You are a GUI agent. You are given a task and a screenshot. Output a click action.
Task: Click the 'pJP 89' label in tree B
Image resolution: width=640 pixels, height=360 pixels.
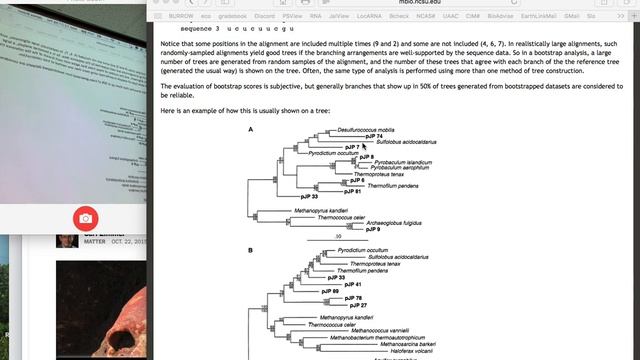pos(330,291)
